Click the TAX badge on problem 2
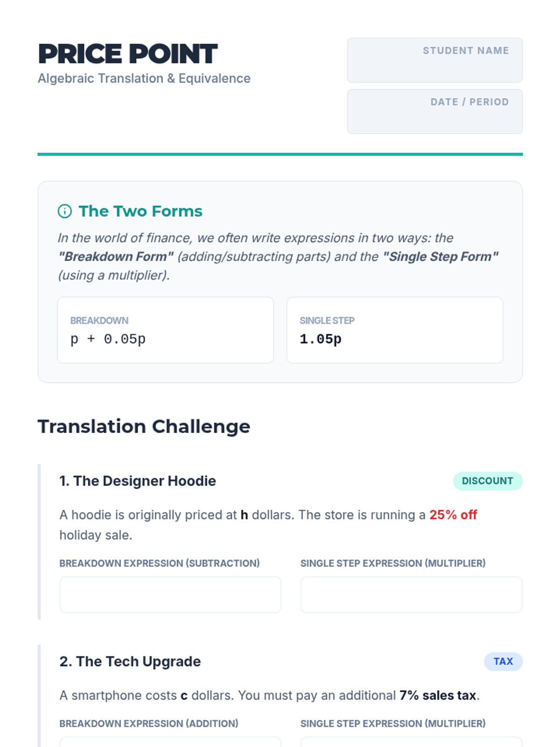The width and height of the screenshot is (560, 747). point(503,662)
